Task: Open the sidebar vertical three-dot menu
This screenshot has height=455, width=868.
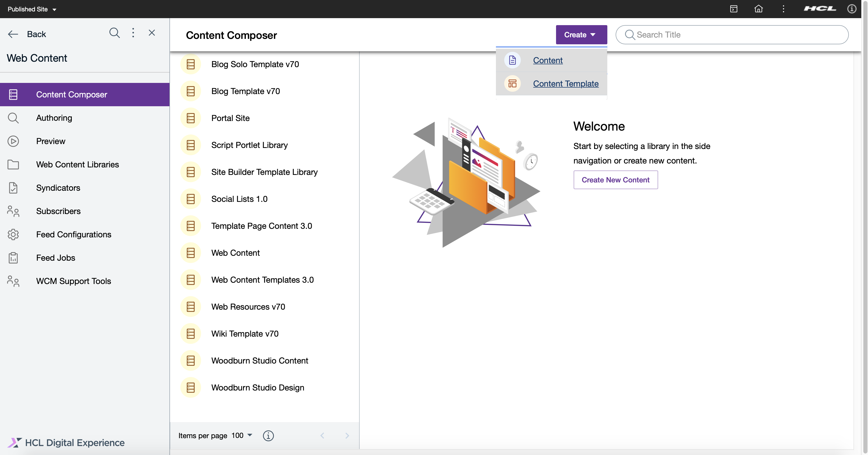Action: click(x=133, y=33)
